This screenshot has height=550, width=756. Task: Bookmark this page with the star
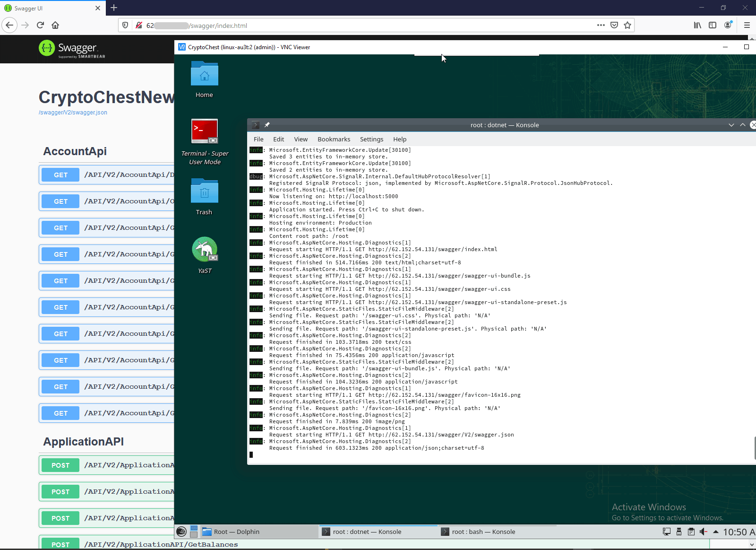627,25
